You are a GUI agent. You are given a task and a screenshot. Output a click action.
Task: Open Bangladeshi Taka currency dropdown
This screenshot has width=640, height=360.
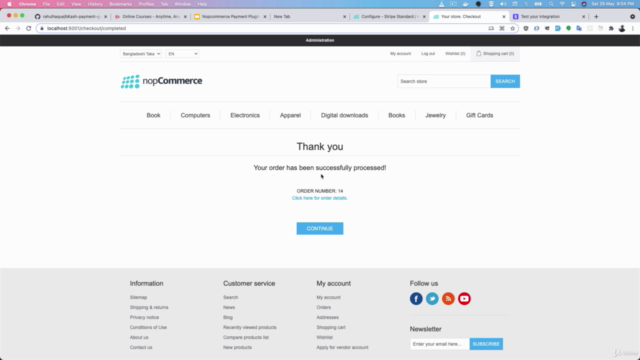(x=140, y=54)
